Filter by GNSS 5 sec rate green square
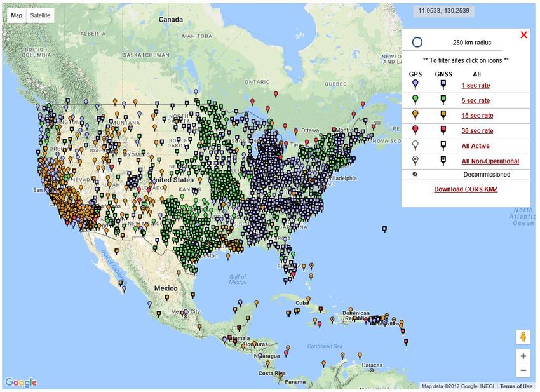The image size is (540, 392). (443, 100)
